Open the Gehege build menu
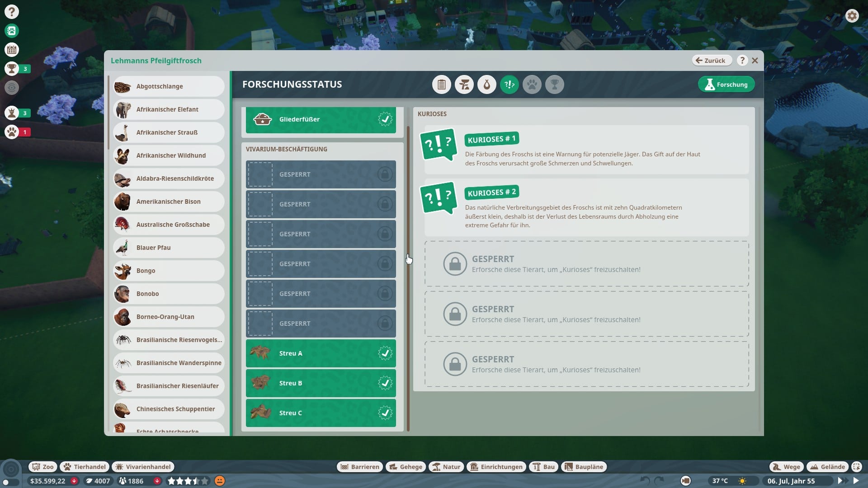The image size is (868, 488). (x=406, y=467)
